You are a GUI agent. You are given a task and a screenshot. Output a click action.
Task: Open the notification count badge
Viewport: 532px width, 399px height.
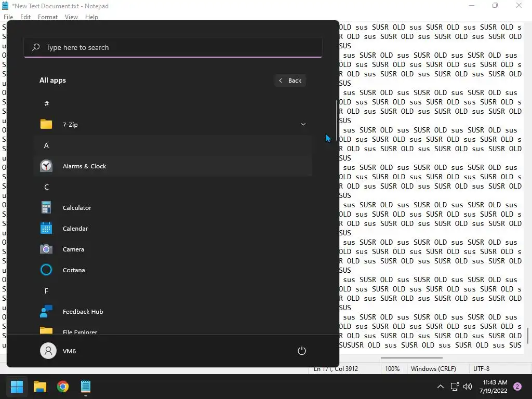(517, 387)
